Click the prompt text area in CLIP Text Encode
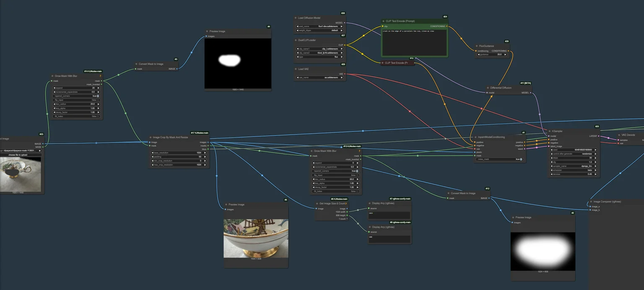Viewport: 644px width, 290px height. point(414,42)
